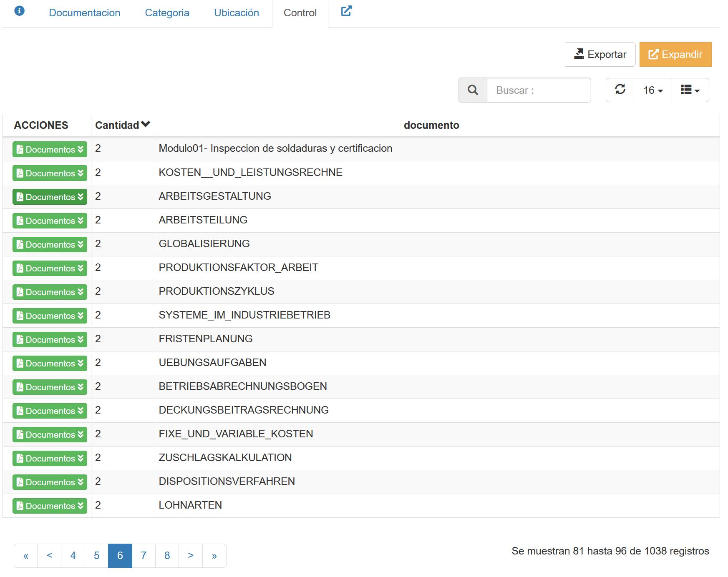Focus the Buscar search field
The height and width of the screenshot is (577, 728).
[538, 90]
